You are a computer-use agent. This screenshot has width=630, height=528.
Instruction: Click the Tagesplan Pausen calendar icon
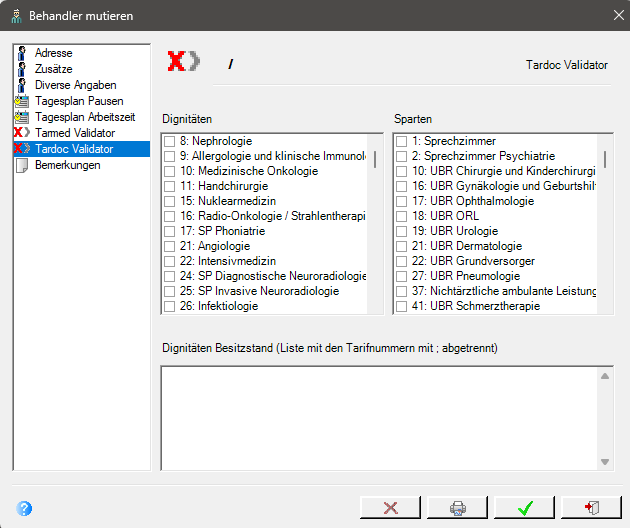coord(22,101)
